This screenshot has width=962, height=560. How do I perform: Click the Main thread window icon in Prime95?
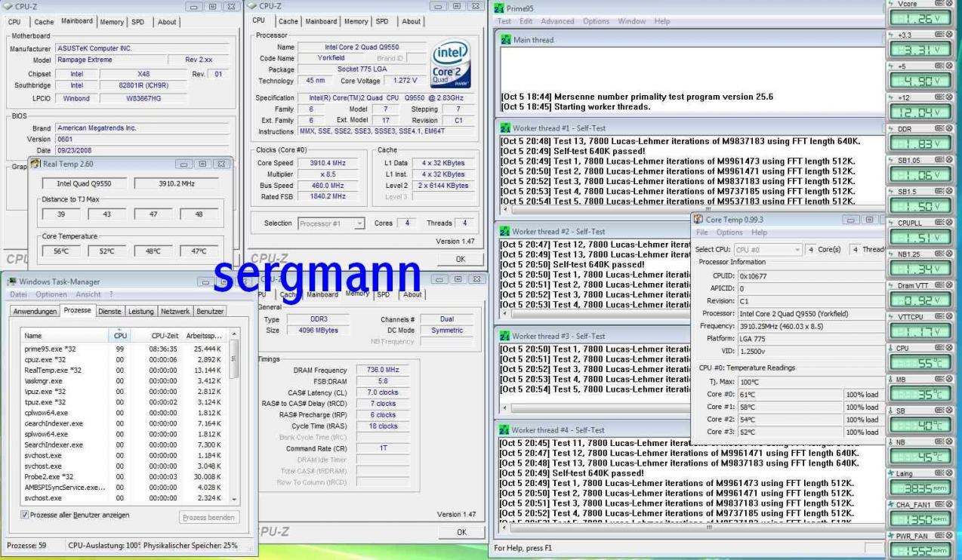(x=506, y=40)
